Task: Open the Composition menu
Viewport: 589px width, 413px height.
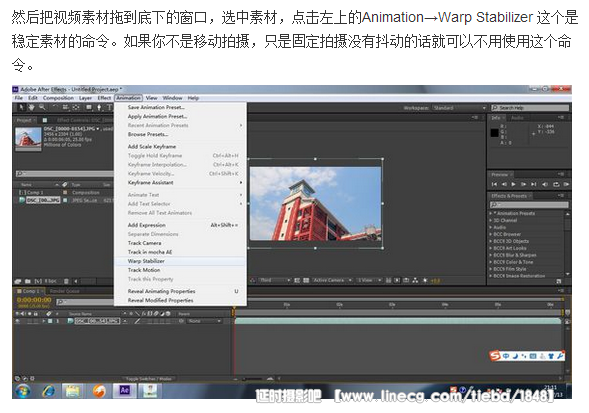Action: [x=58, y=98]
